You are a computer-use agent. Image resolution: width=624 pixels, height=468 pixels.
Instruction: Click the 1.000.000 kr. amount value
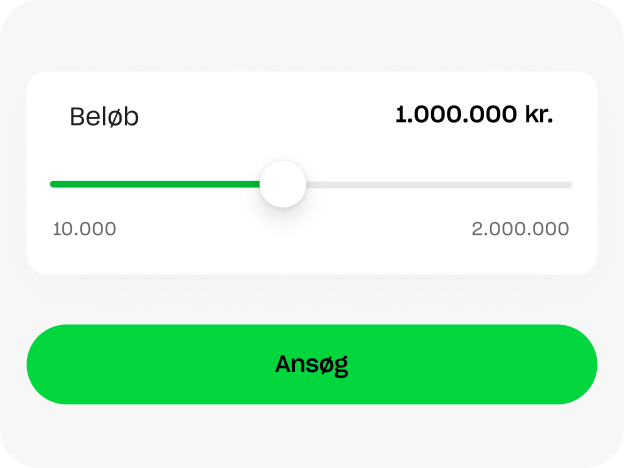(x=474, y=115)
